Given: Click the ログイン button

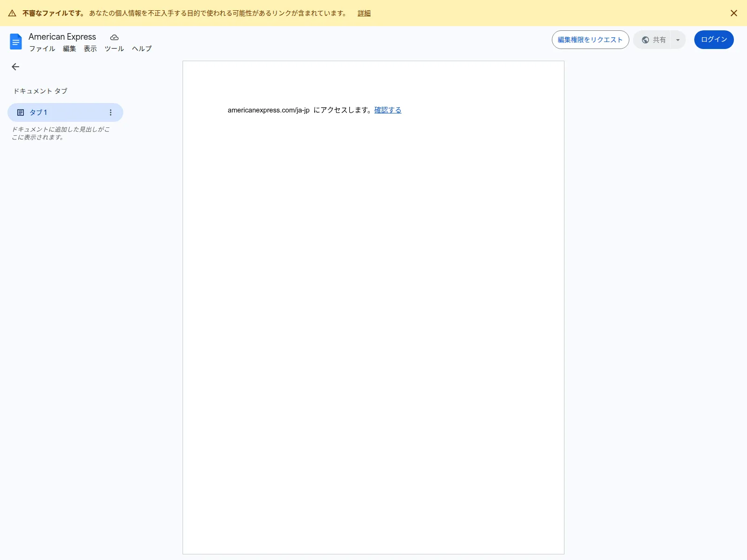Looking at the screenshot, I should click(713, 40).
